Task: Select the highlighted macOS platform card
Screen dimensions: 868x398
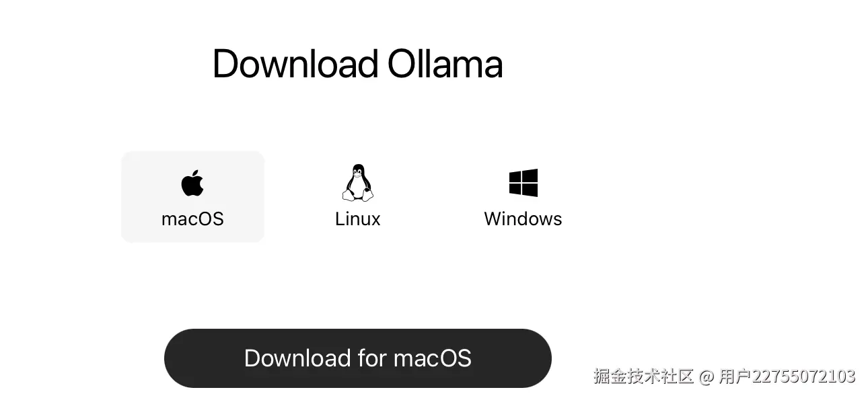Action: click(192, 196)
